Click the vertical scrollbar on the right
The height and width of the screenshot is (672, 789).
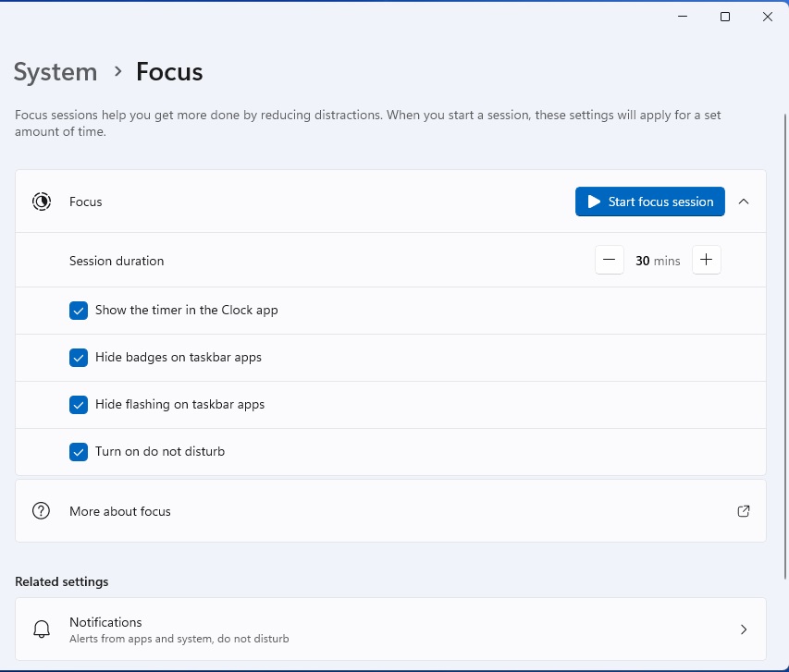[784, 347]
